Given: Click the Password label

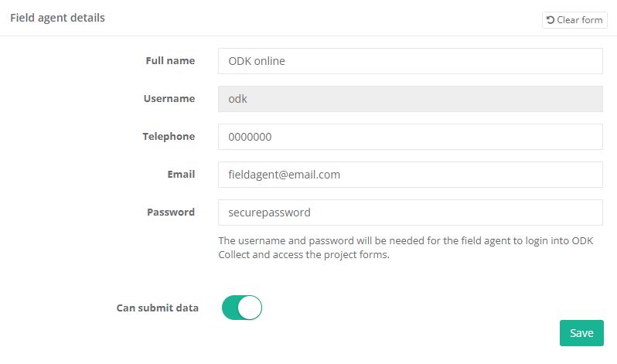Looking at the screenshot, I should [x=171, y=212].
